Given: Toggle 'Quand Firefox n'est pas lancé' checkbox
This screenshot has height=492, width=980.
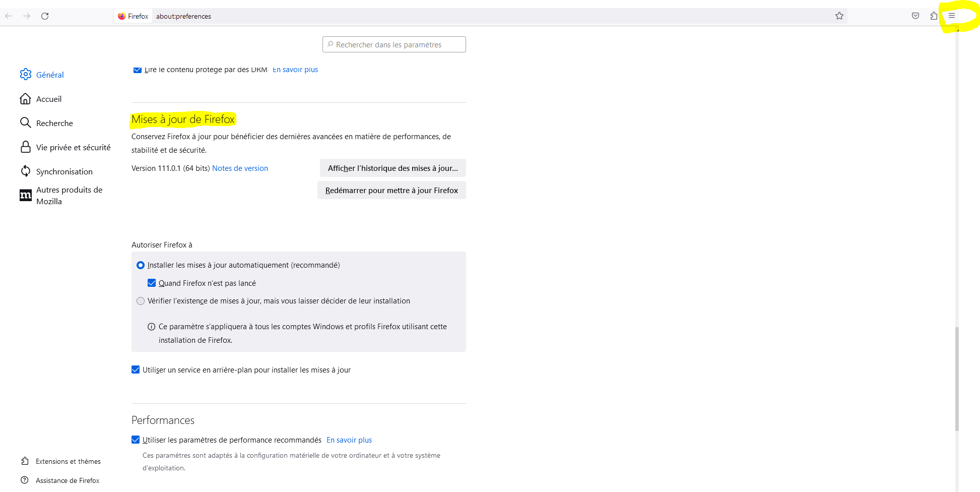Looking at the screenshot, I should coord(152,283).
